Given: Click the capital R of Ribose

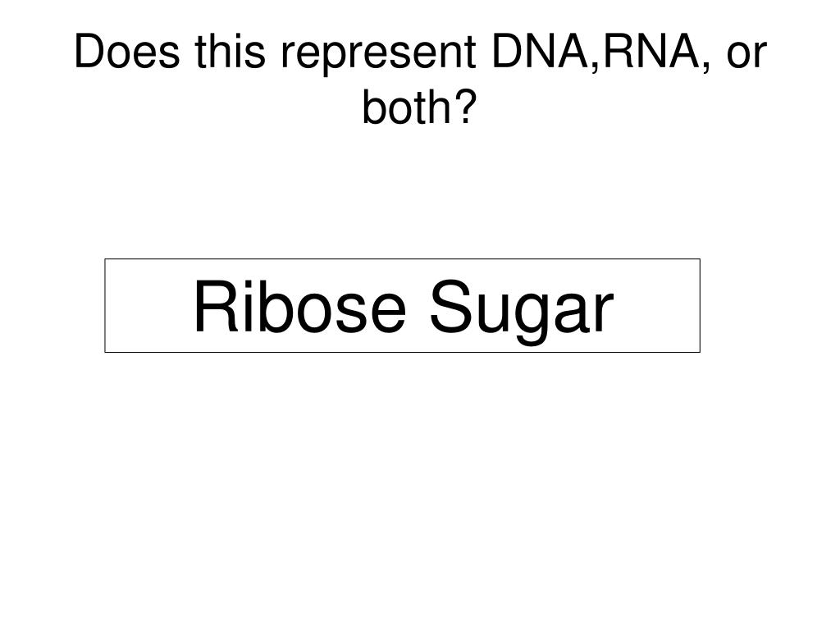Looking at the screenshot, I should pos(216,307).
